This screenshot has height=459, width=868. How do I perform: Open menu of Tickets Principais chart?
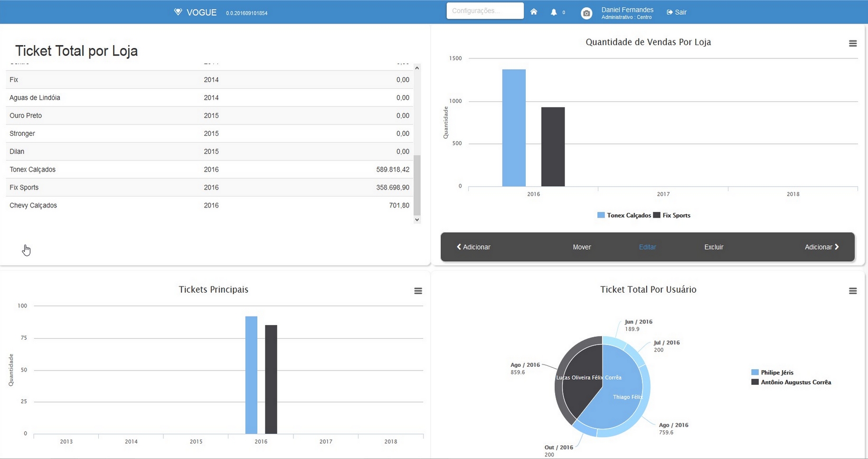pyautogui.click(x=418, y=291)
